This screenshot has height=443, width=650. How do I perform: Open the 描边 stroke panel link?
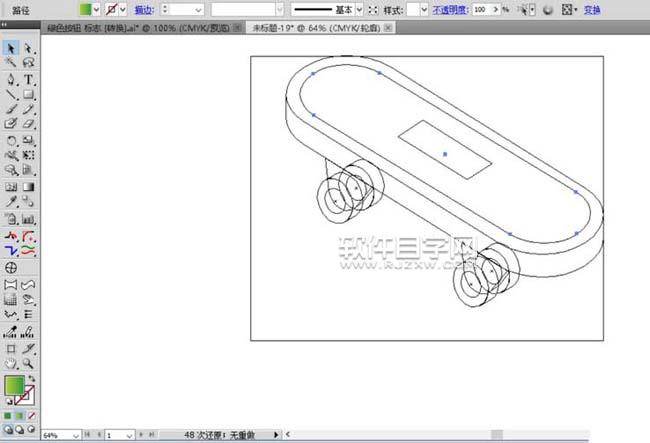[144, 10]
